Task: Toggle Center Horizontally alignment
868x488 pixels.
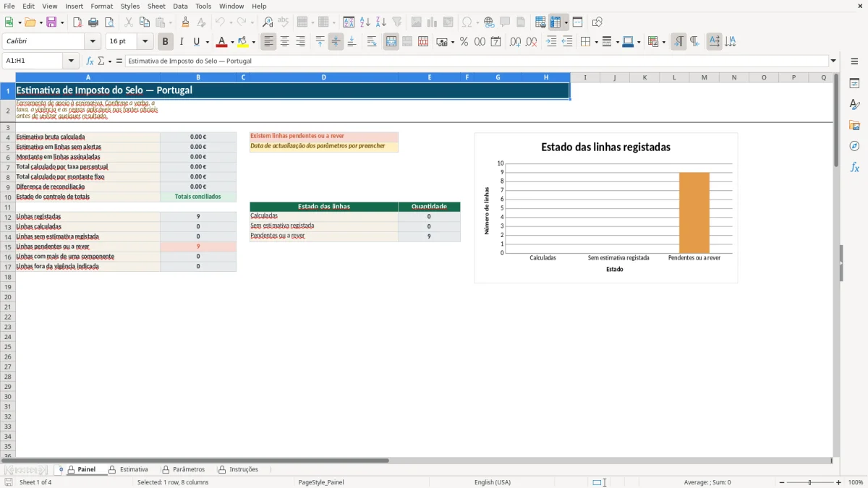Action: (x=285, y=42)
